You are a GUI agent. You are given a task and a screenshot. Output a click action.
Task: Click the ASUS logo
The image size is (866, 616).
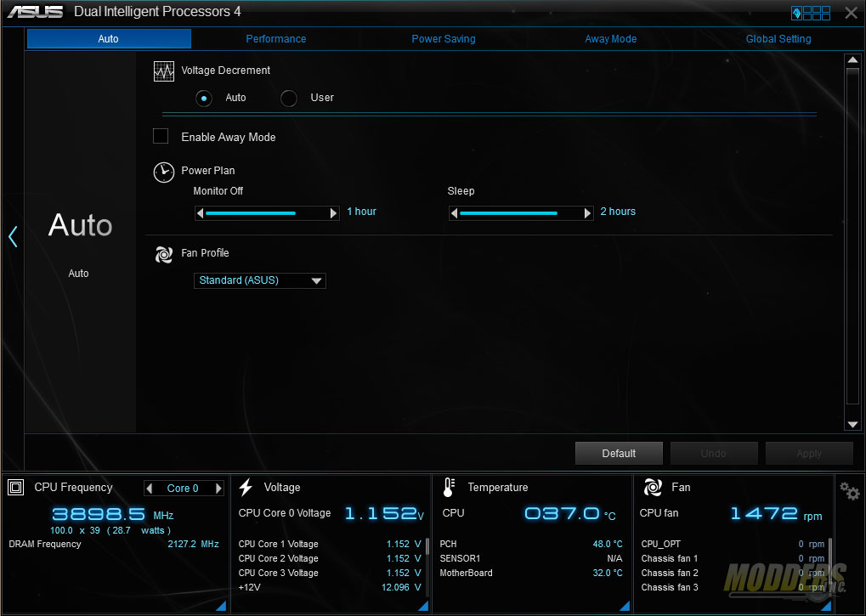tap(36, 12)
